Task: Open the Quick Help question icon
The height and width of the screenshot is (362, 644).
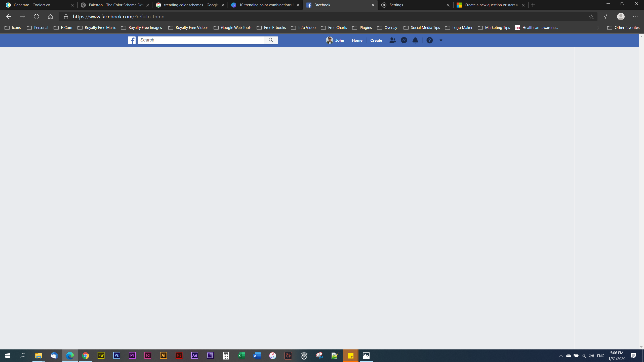Action: pyautogui.click(x=430, y=40)
